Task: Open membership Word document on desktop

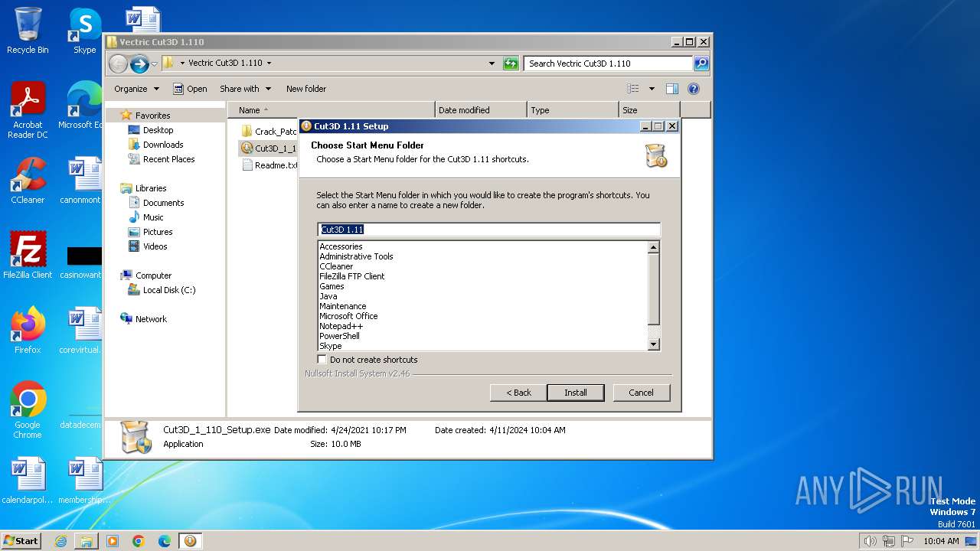Action: pyautogui.click(x=83, y=481)
